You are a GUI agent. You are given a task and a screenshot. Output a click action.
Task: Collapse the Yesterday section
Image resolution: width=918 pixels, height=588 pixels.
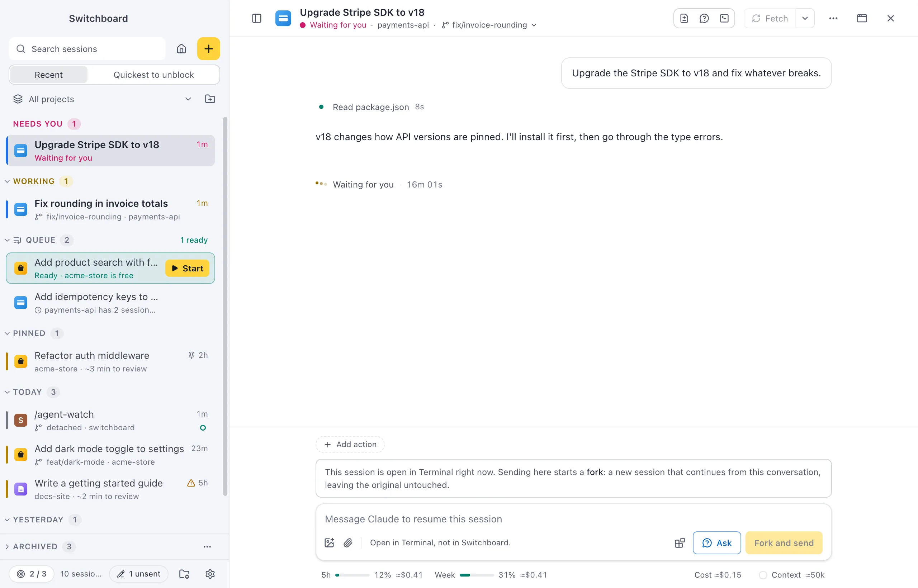7,520
